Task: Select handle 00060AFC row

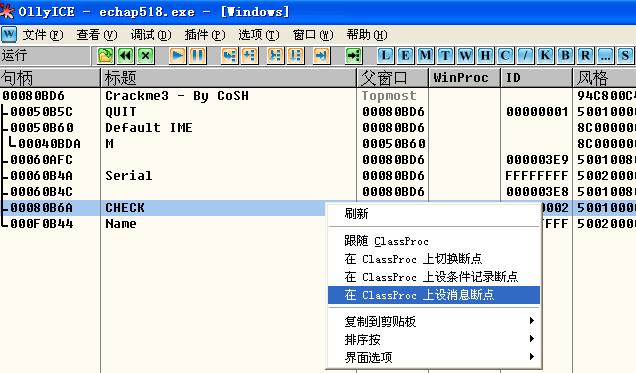Action: point(318,160)
